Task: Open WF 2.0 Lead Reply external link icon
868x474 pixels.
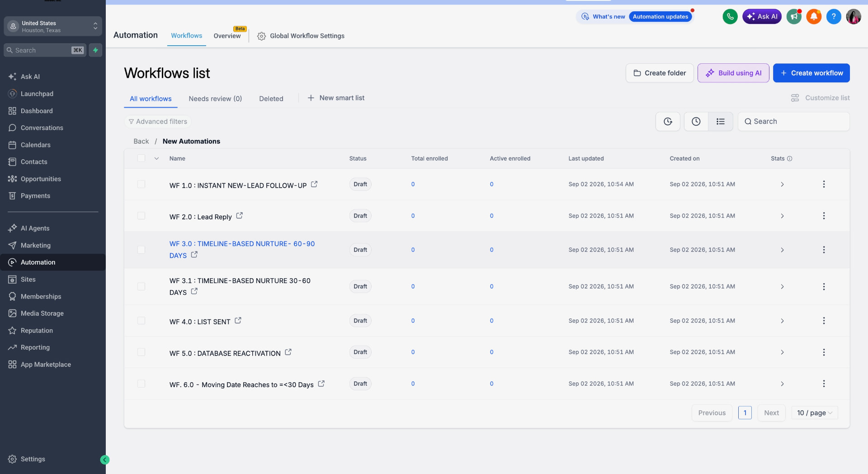Action: (x=240, y=216)
